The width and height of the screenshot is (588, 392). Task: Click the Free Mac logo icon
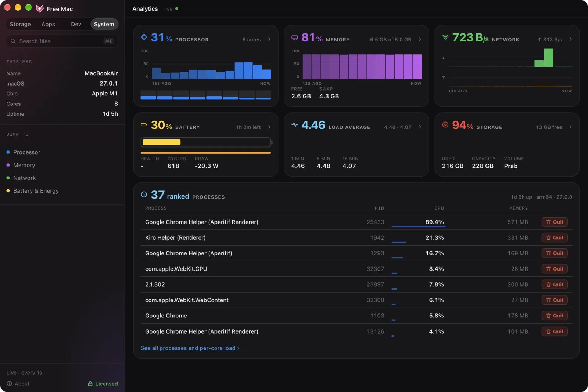(40, 9)
